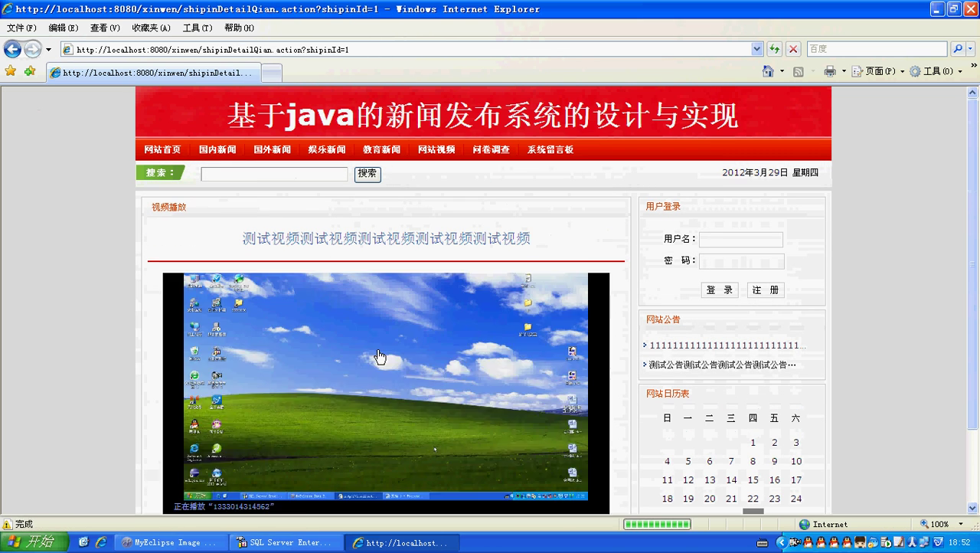Viewport: 980px width, 553px height.
Task: Click on the playing video frame
Action: [x=386, y=386]
